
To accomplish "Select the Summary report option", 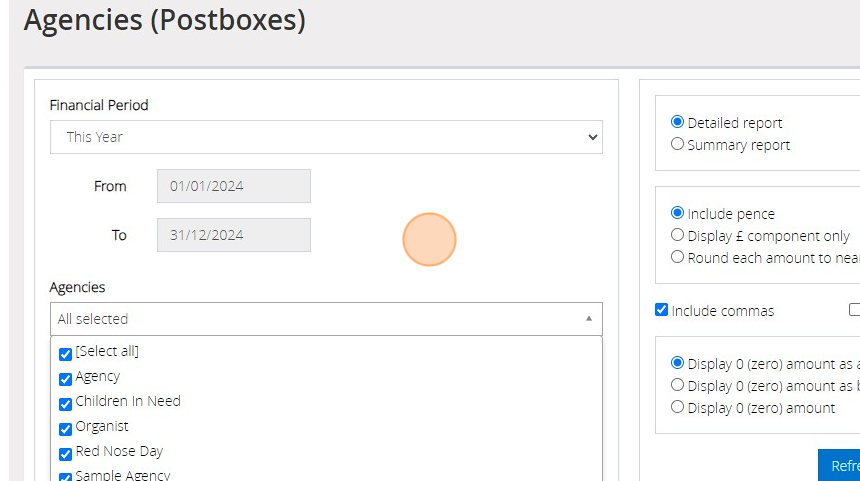I will pos(677,144).
